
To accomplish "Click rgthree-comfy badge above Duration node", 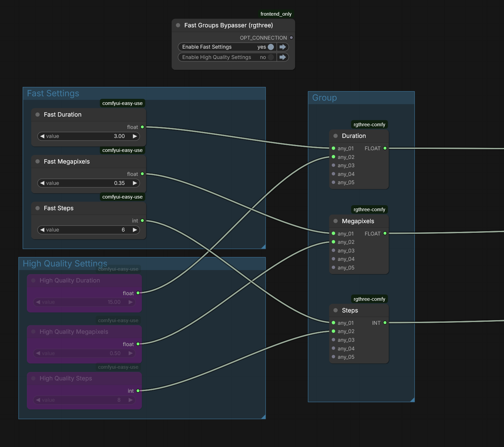I will [x=369, y=125].
